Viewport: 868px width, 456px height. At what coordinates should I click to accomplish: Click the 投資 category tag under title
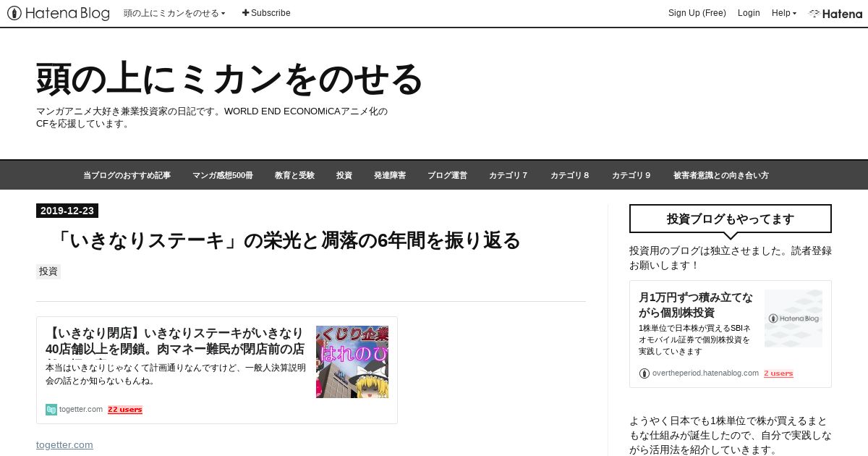tap(48, 271)
